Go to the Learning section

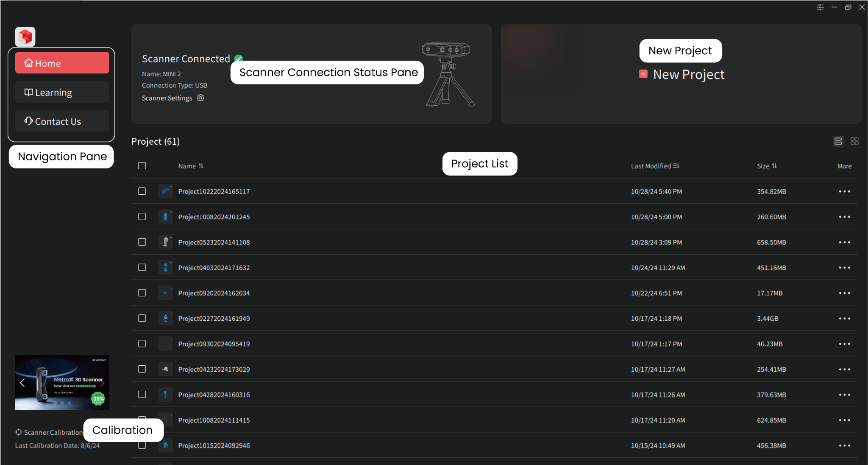[x=62, y=92]
